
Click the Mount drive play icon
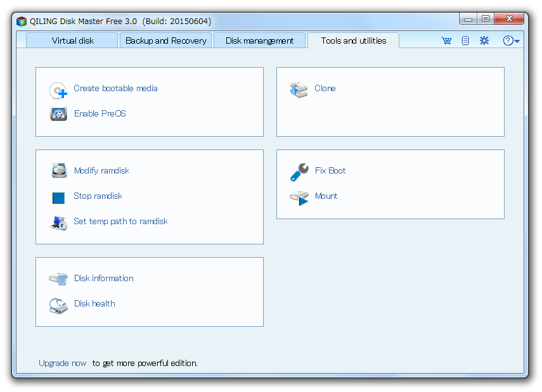299,198
